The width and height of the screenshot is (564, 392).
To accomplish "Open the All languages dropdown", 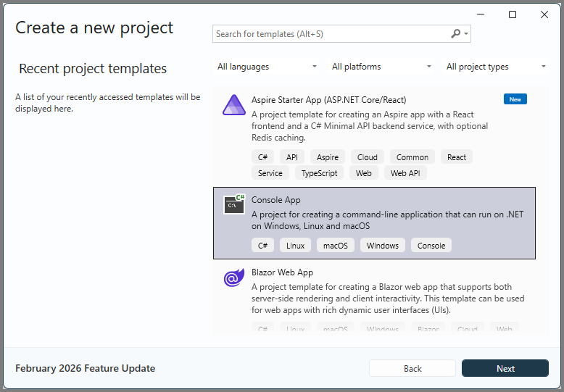I will (268, 67).
